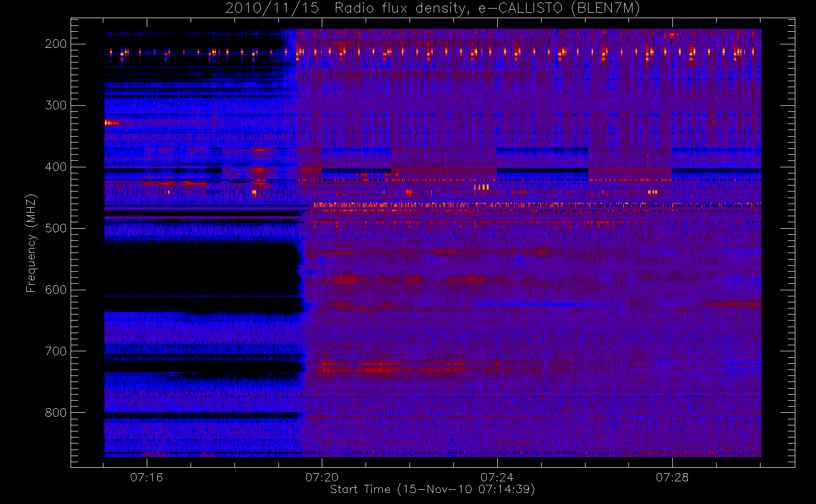Click the 400 frequency tick label
The height and width of the screenshot is (504, 816).
coord(56,167)
